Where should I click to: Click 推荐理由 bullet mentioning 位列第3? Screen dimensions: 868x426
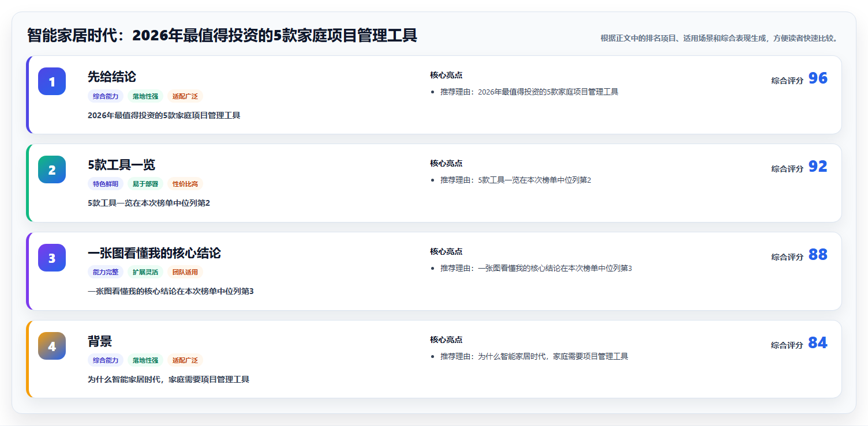(x=536, y=268)
